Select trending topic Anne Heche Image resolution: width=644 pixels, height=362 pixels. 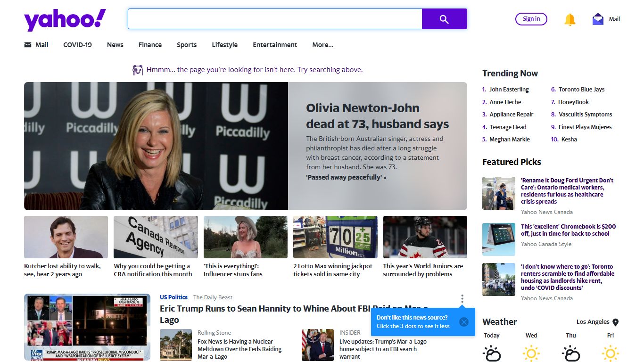[505, 102]
